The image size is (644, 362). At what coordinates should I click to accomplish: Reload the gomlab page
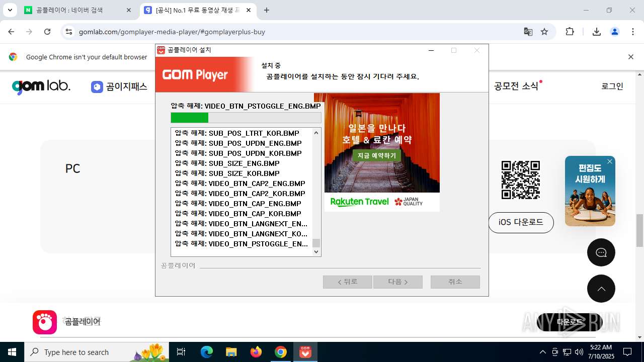coord(47,32)
